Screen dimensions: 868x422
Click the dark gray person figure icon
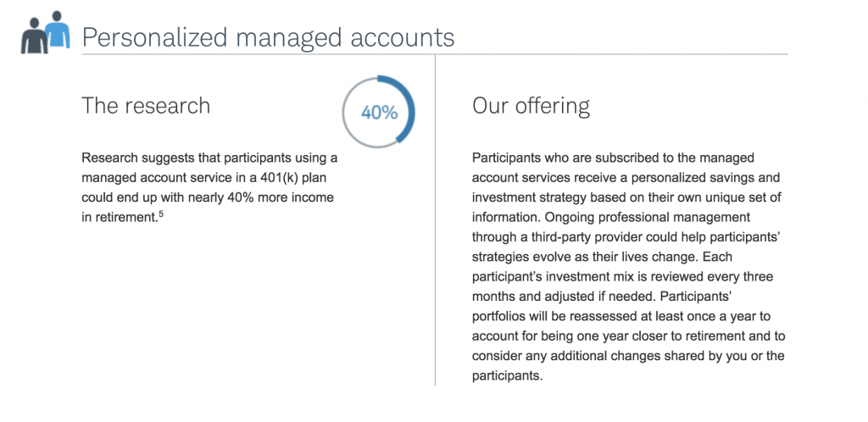[34, 36]
